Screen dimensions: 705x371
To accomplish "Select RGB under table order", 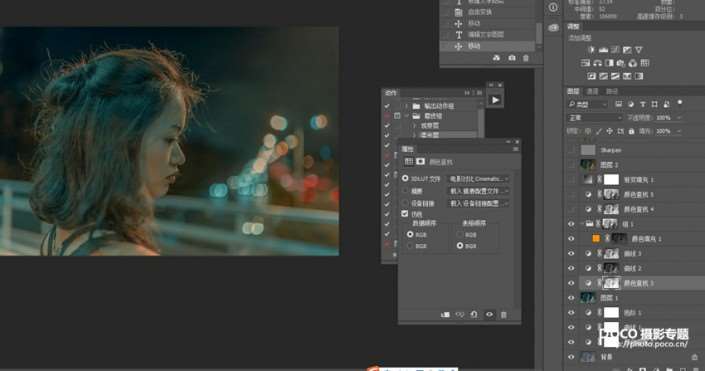I will coord(460,234).
